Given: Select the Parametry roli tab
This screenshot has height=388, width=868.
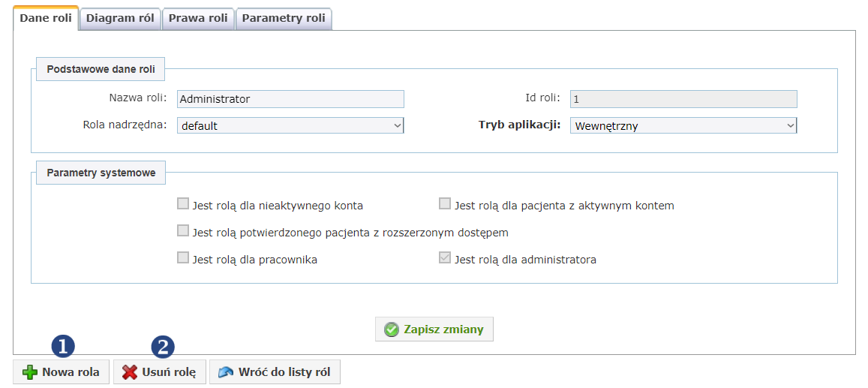Looking at the screenshot, I should [284, 18].
